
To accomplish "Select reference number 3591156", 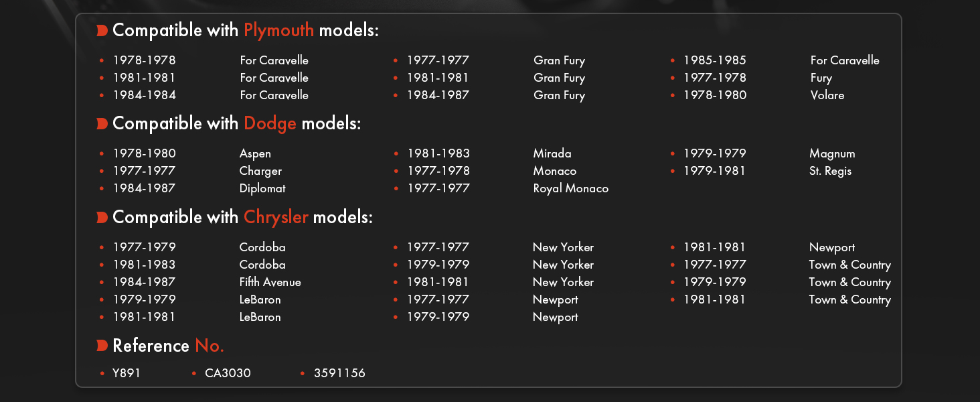I will tap(339, 373).
